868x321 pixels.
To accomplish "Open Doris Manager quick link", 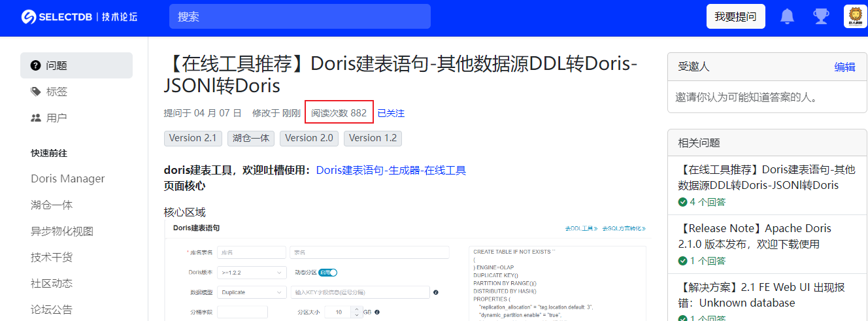I will click(x=68, y=178).
